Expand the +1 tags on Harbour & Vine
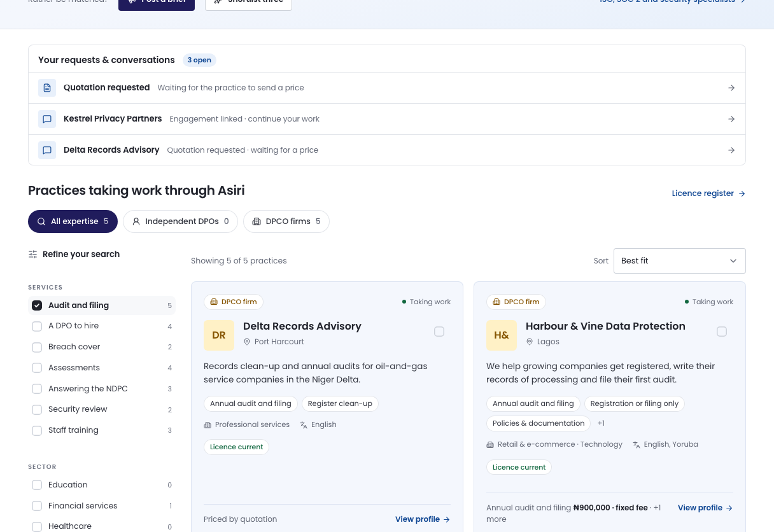774x532 pixels. coord(601,423)
